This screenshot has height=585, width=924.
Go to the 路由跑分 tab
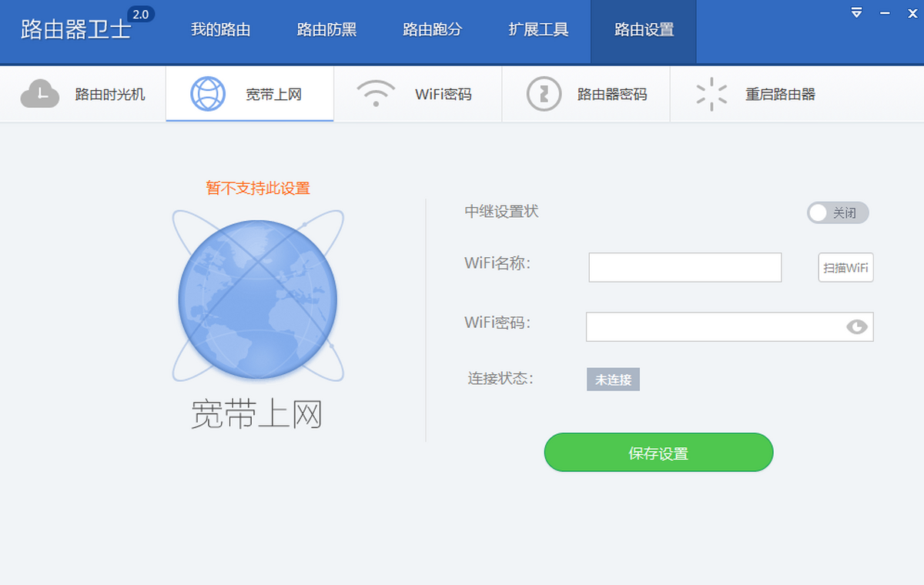click(x=433, y=30)
